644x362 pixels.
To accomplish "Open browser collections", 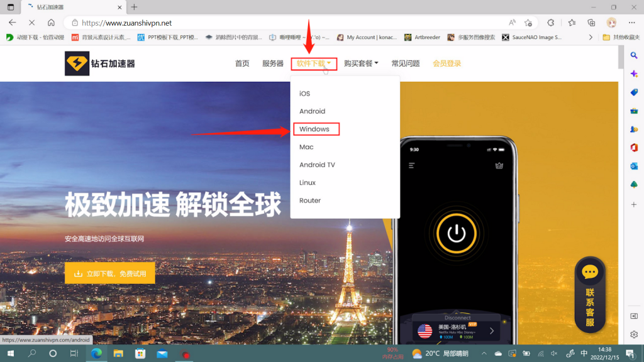I will click(591, 23).
